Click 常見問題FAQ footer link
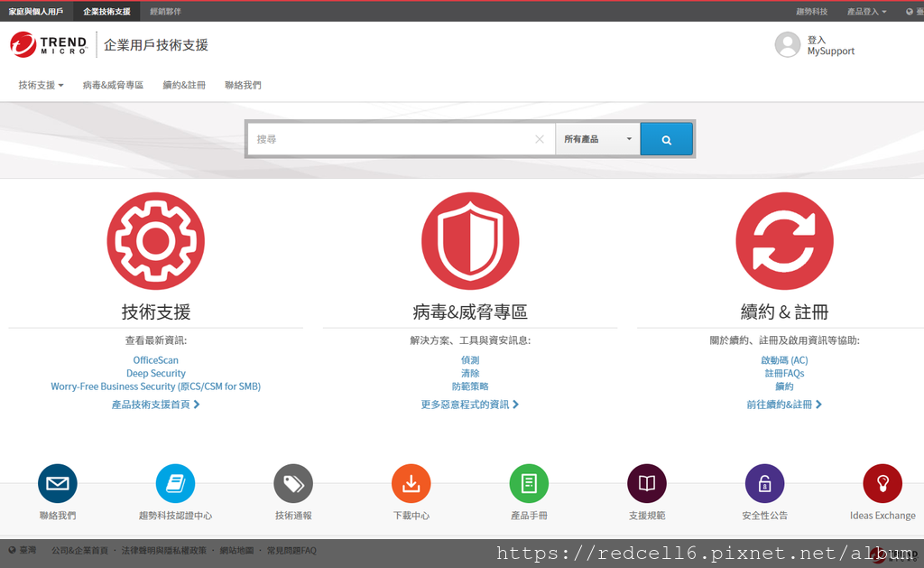 point(291,550)
